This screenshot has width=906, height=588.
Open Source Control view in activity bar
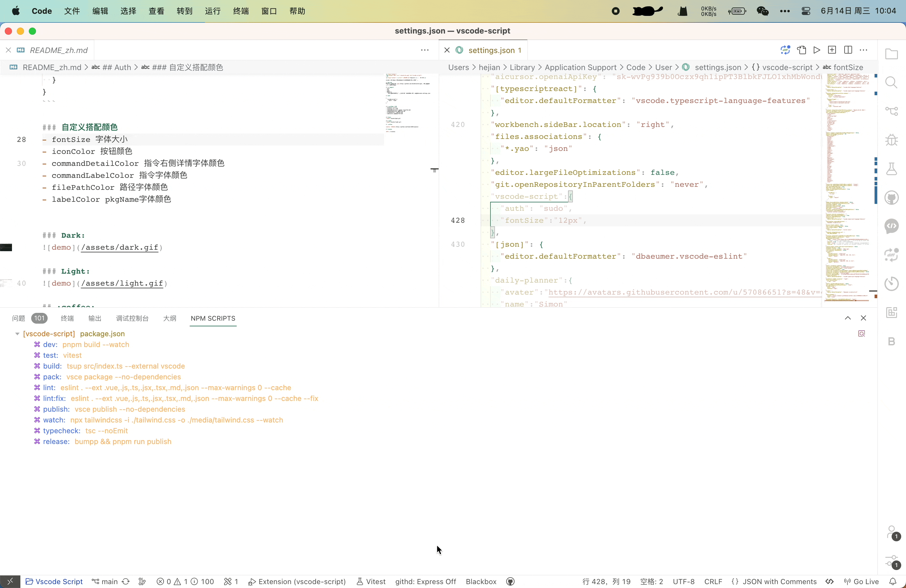click(x=892, y=111)
